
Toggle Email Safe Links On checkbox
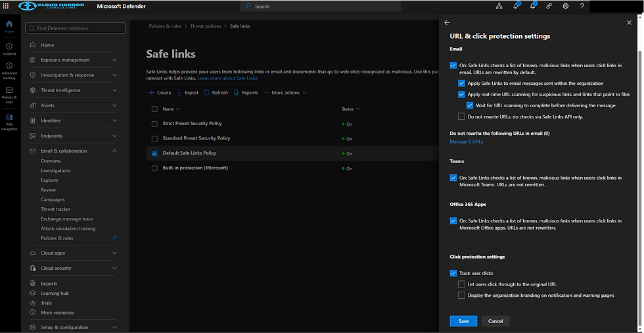coord(453,65)
